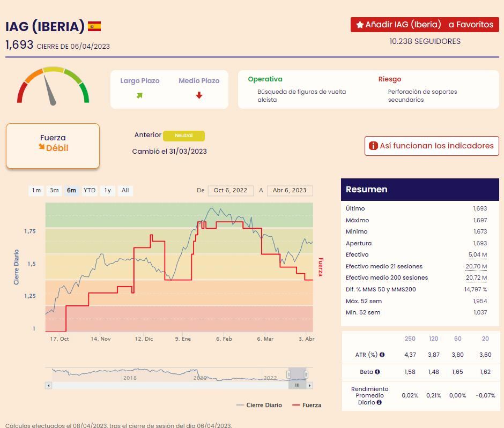
Task: Click the Min. 52 sem value 1,037
Action: tap(480, 312)
